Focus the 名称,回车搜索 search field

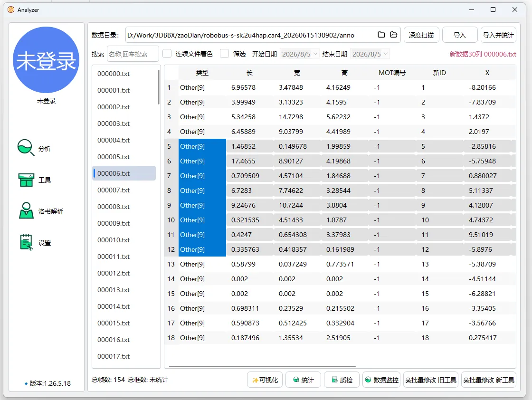click(133, 54)
